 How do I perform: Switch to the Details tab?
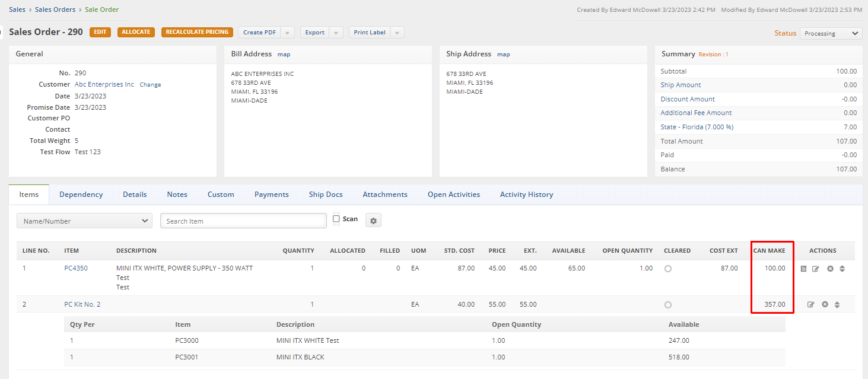pyautogui.click(x=135, y=195)
